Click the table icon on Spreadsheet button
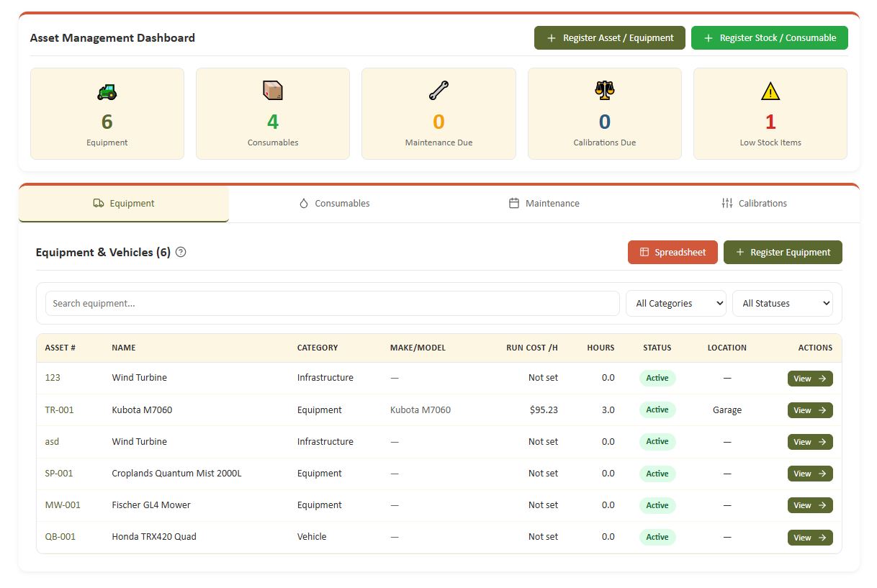Image resolution: width=877 pixels, height=588 pixels. tap(644, 253)
